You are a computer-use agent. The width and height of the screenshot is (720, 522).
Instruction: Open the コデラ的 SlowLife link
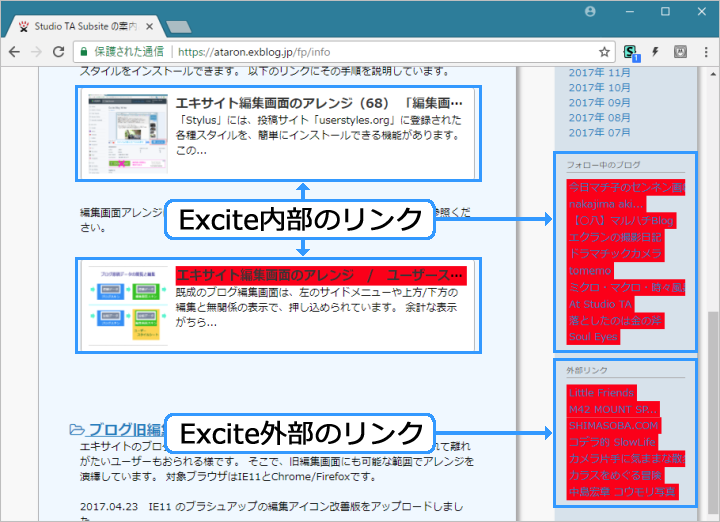tap(613, 442)
